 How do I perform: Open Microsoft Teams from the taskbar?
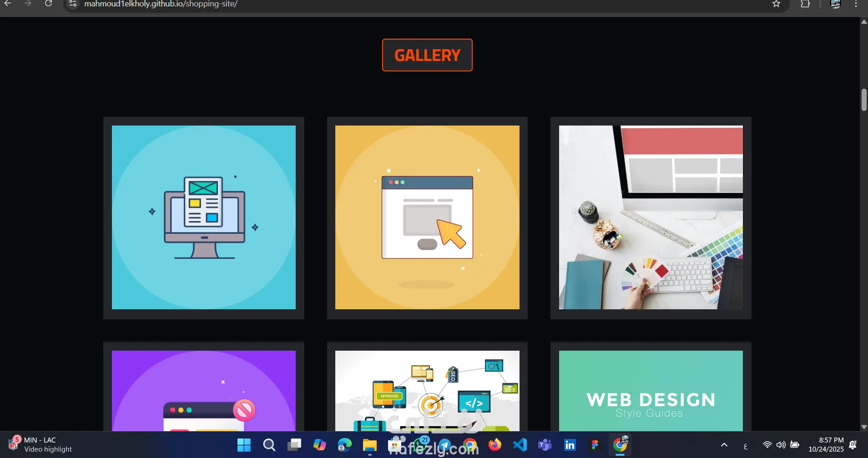click(x=545, y=445)
